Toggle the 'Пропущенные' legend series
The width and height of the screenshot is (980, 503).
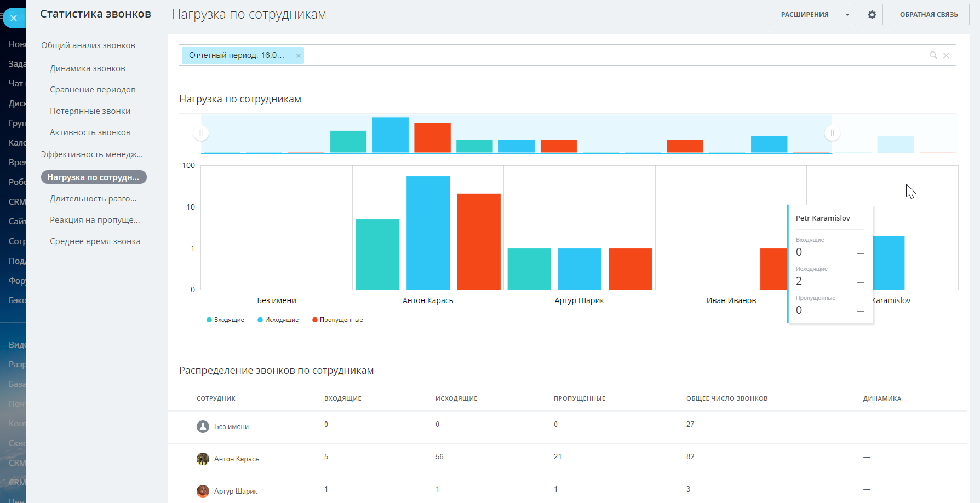tap(337, 320)
